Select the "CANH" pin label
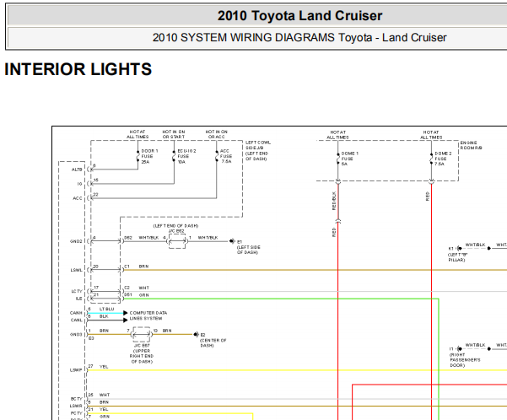This screenshot has height=420, width=507. pyautogui.click(x=76, y=313)
